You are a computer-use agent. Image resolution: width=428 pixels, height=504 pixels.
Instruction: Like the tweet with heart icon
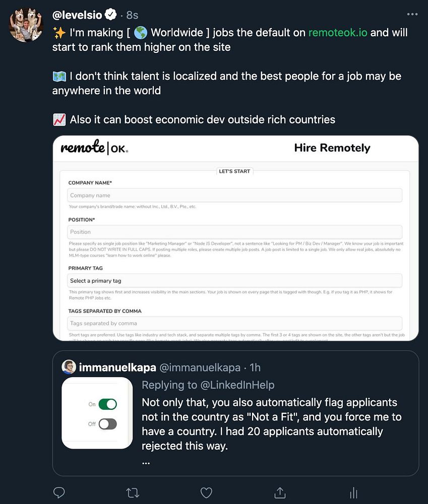click(206, 493)
